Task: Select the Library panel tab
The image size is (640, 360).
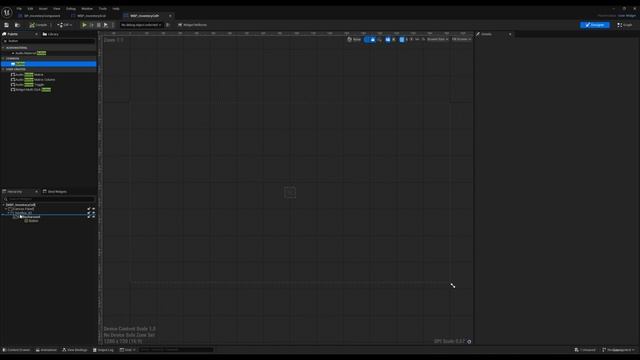Action: [x=51, y=34]
